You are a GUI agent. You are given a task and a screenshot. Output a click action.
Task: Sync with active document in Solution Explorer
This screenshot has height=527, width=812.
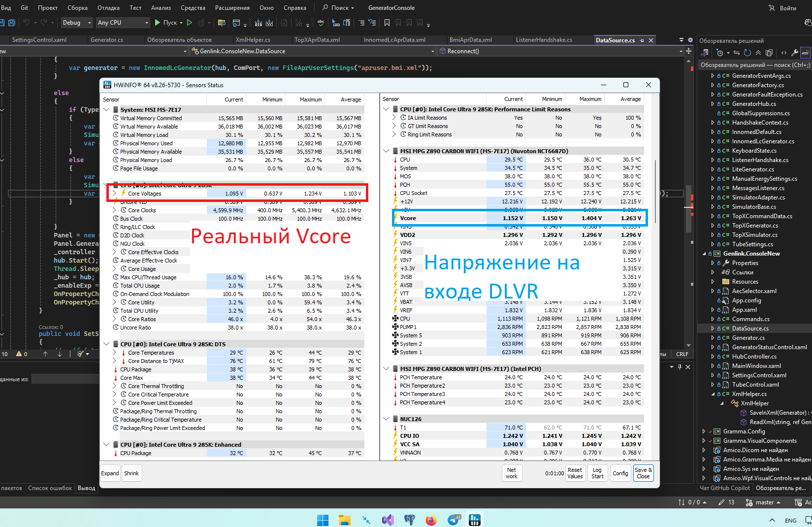point(736,53)
